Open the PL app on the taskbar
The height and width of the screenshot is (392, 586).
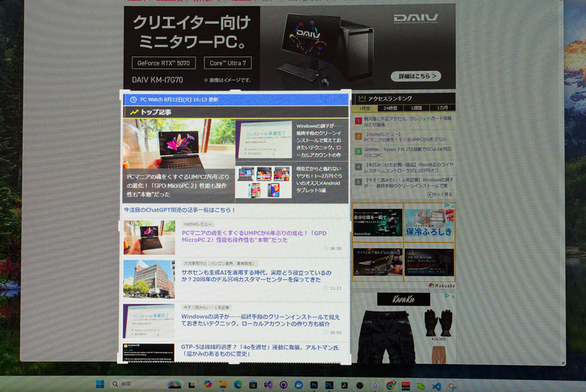click(329, 385)
